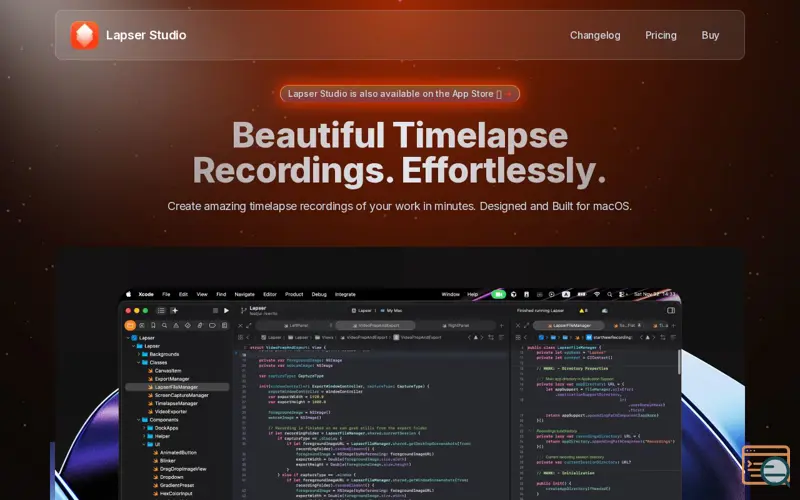Image resolution: width=800 pixels, height=500 pixels.
Task: Switch to LapserFileManager tab in right editor
Action: pos(569,325)
